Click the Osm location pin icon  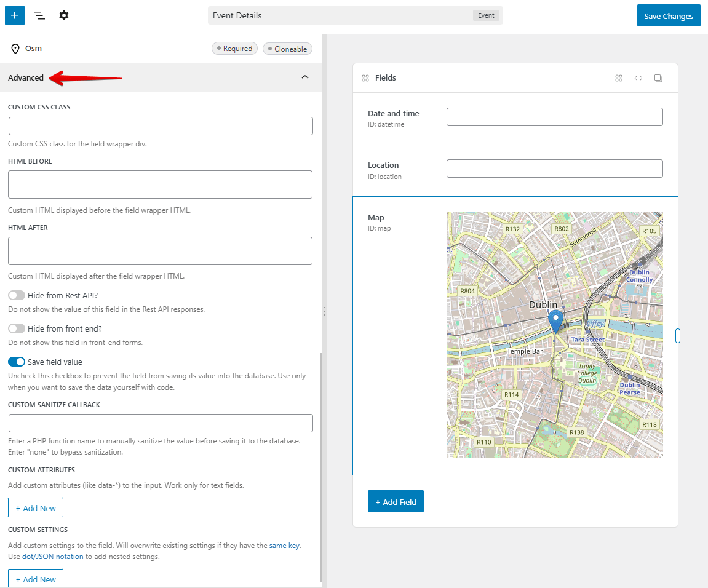[15, 49]
